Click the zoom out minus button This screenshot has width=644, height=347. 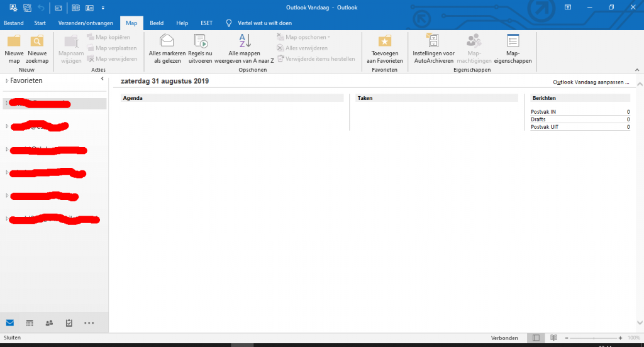(567, 338)
